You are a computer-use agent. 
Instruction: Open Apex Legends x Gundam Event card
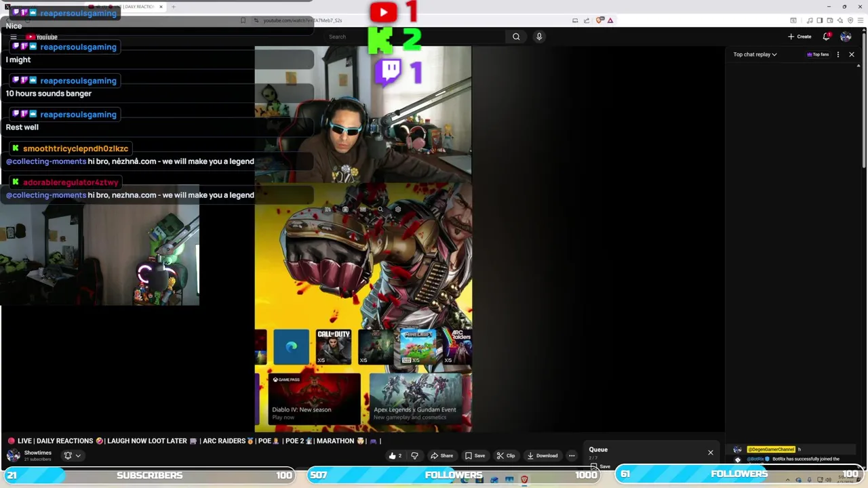click(416, 399)
